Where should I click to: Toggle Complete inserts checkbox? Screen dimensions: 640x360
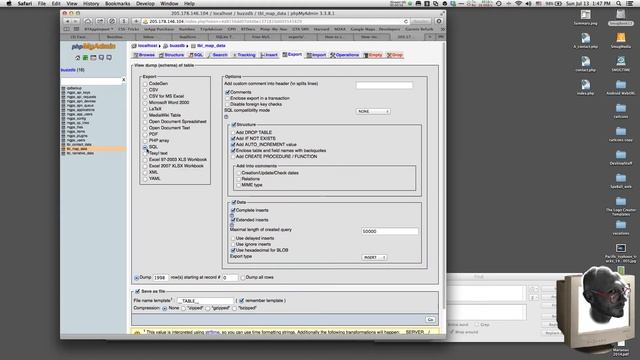point(233,210)
